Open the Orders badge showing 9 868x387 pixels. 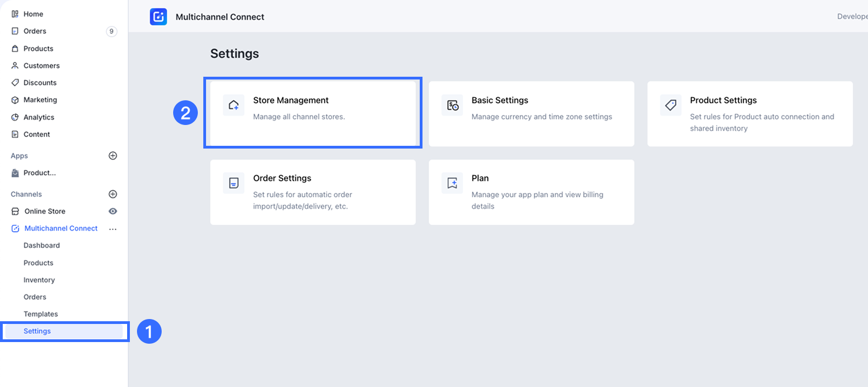(111, 31)
